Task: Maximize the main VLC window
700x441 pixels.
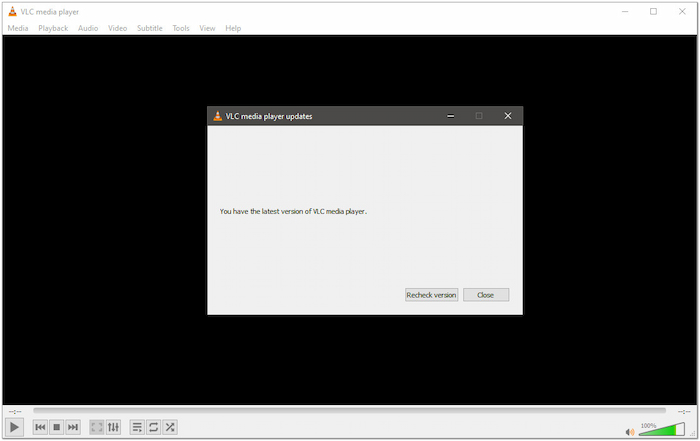Action: pos(653,12)
